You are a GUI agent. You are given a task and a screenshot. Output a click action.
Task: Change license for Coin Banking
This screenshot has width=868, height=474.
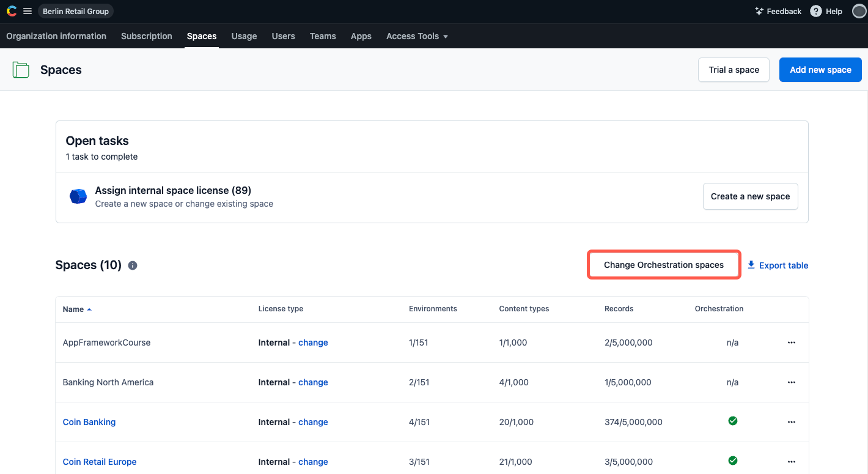[313, 422]
